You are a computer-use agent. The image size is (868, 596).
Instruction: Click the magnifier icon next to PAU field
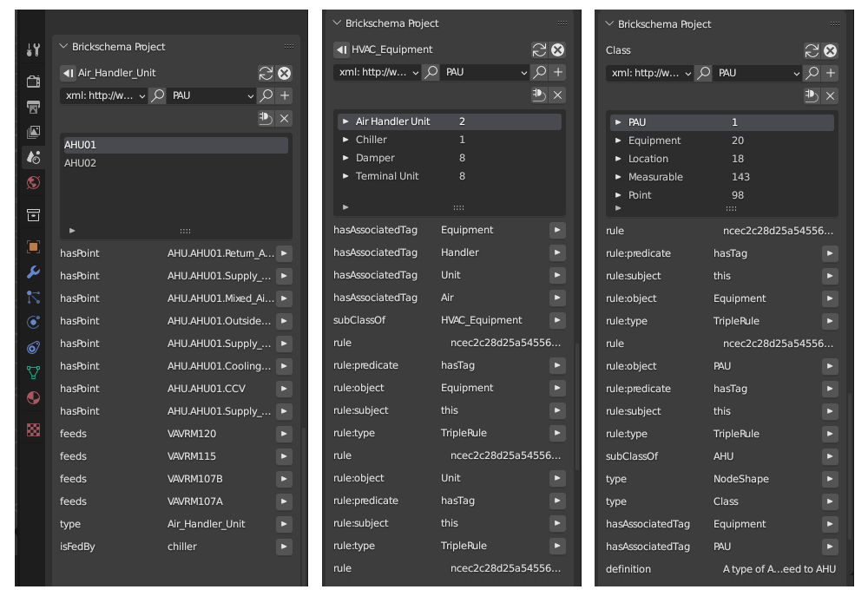click(541, 72)
